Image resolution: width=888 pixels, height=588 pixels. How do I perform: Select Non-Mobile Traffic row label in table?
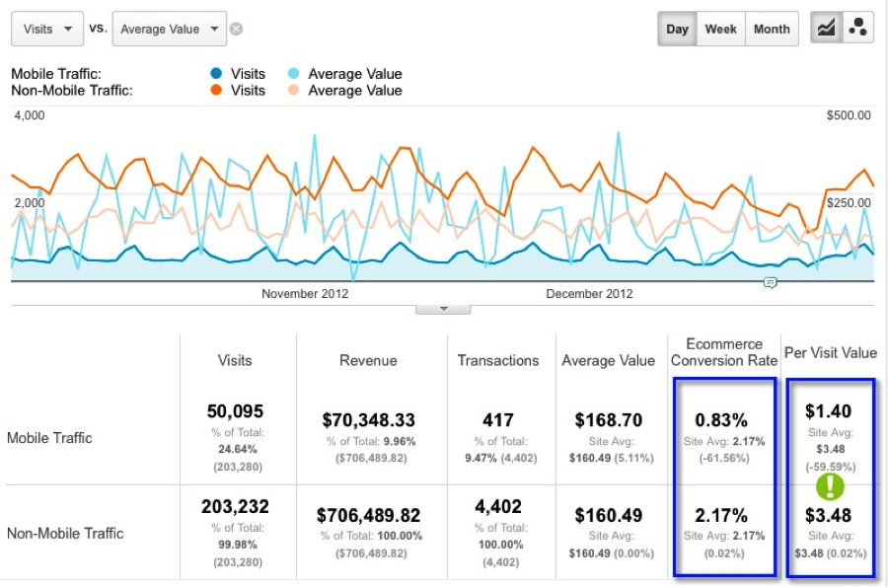65,533
